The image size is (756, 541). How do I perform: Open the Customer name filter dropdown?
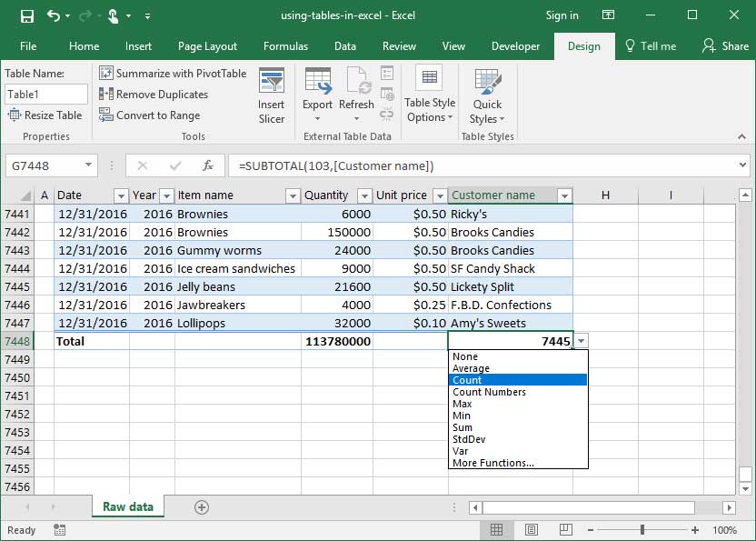point(564,195)
